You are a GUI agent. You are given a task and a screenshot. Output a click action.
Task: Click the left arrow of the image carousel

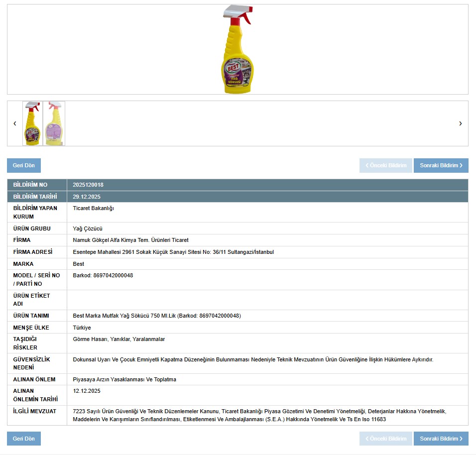(15, 123)
